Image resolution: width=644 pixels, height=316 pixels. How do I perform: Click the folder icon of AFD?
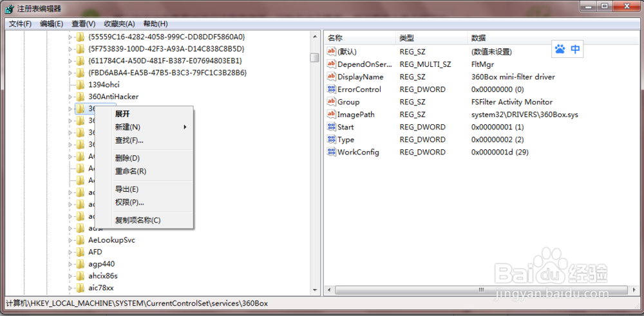coord(80,252)
